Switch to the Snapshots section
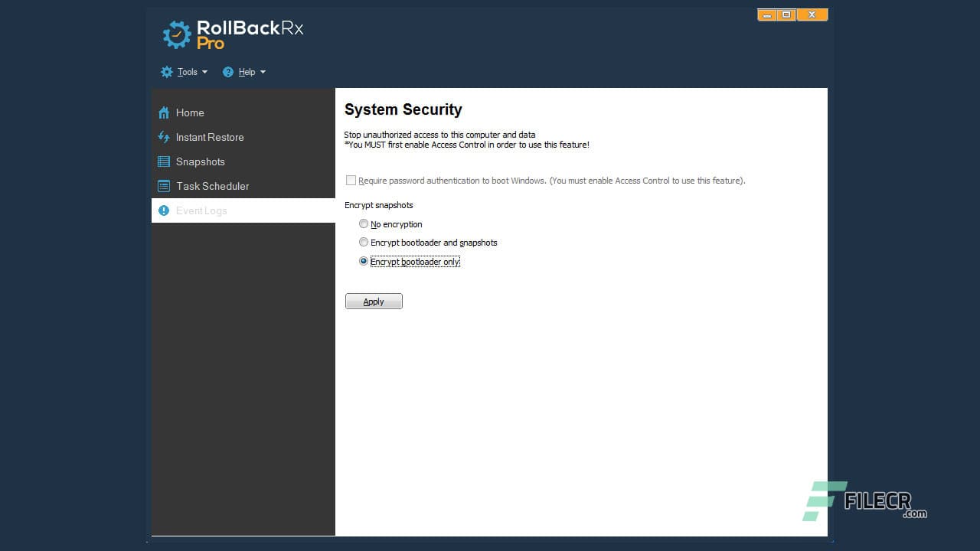This screenshot has height=551, width=980. click(200, 161)
